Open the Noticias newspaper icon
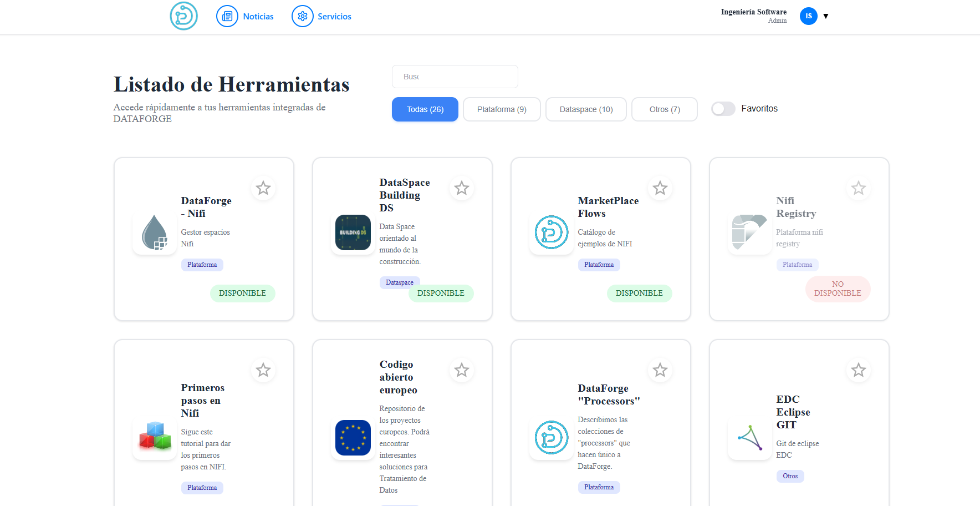 [227, 17]
